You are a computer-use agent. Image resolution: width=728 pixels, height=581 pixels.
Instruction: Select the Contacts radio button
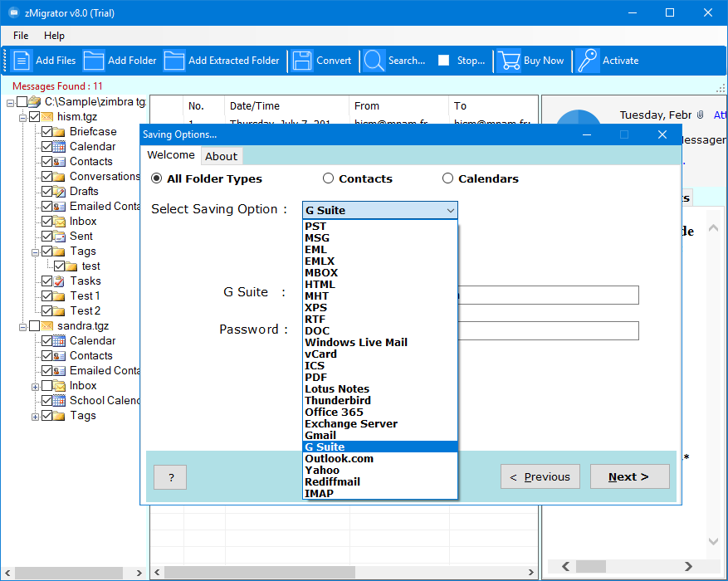point(328,178)
